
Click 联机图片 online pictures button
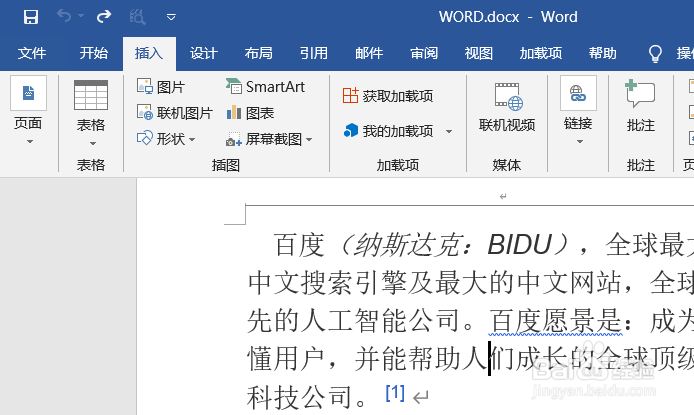(175, 113)
